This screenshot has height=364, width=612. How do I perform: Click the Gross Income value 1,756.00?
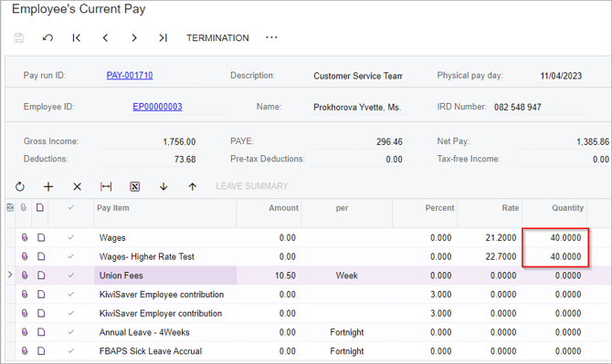pyautogui.click(x=179, y=141)
